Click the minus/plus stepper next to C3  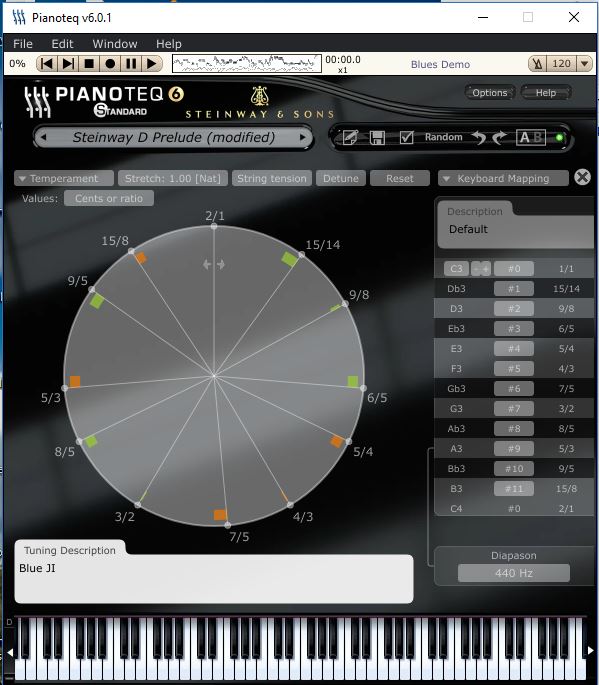[x=481, y=269]
